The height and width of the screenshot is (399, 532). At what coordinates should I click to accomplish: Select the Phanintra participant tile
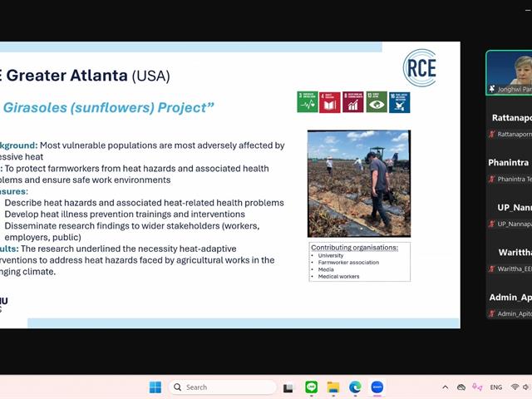pos(509,163)
